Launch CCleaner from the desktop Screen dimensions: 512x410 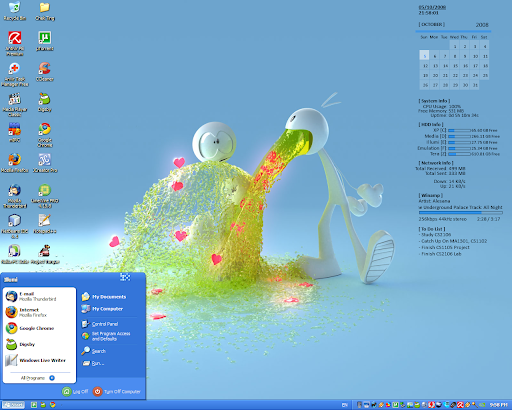[x=45, y=72]
